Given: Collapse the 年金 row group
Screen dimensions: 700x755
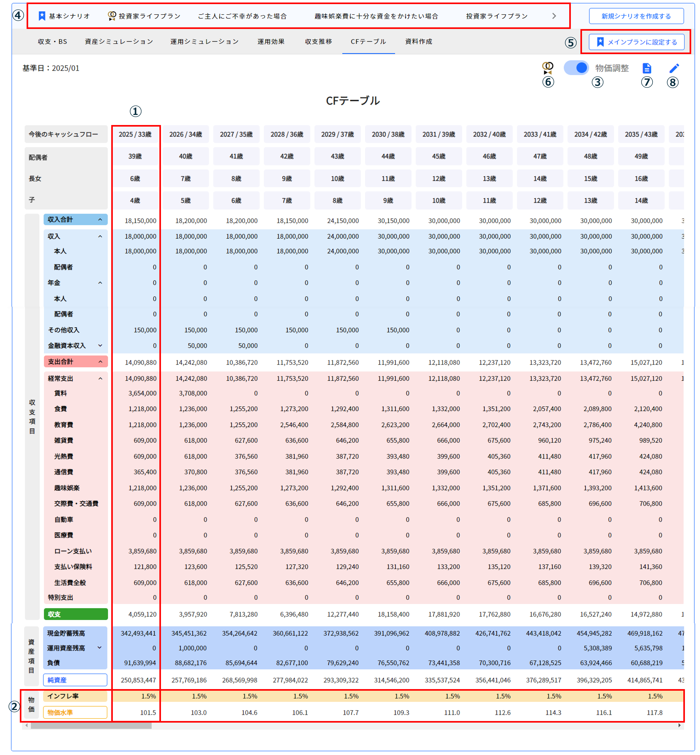Looking at the screenshot, I should [x=100, y=283].
